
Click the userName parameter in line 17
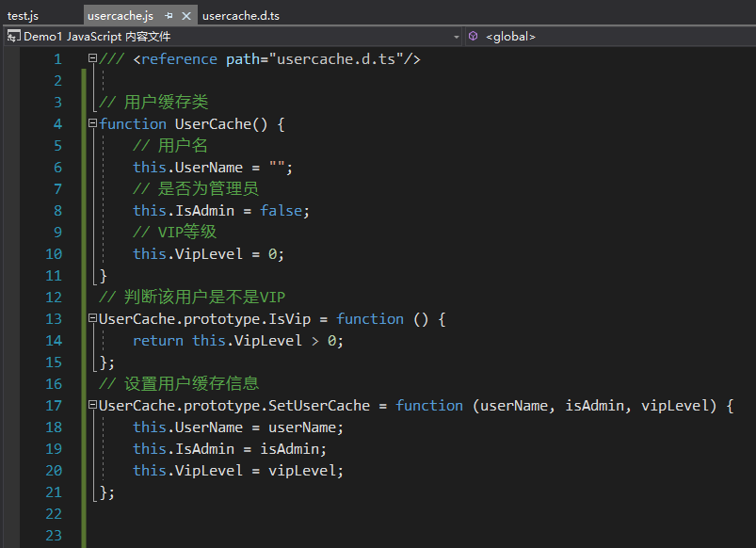(514, 406)
